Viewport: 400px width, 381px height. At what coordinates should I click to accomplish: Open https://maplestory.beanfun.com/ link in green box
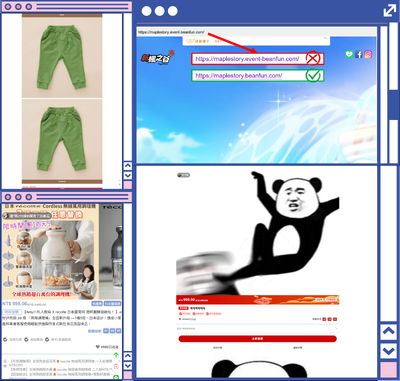click(x=239, y=76)
